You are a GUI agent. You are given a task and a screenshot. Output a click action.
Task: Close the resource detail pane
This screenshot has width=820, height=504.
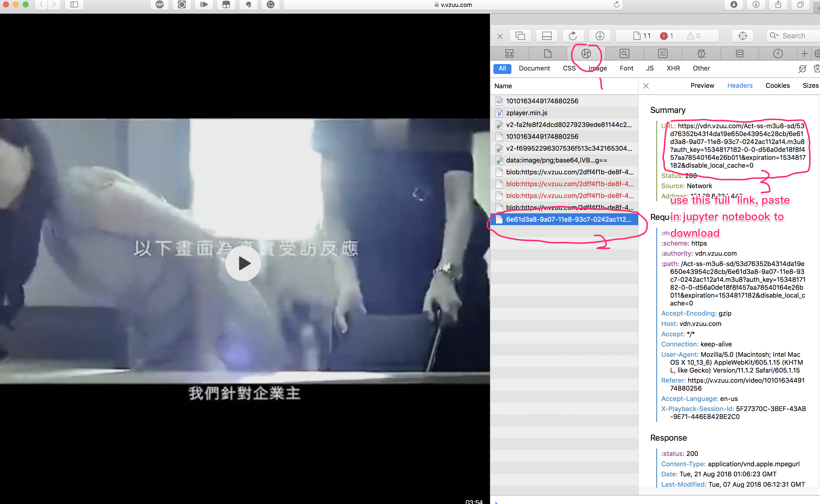click(x=646, y=86)
